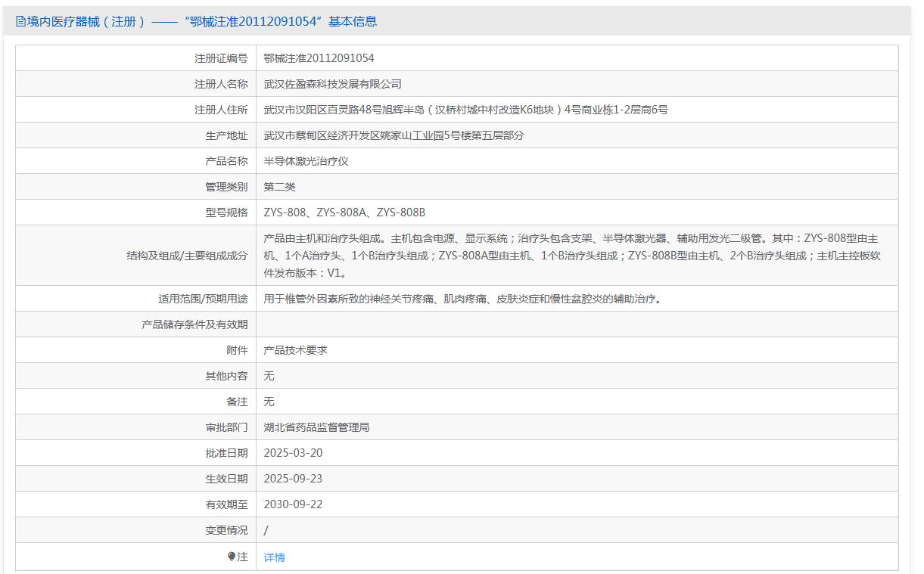The image size is (924, 574).
Task: Select the 其他内容 label cell
Action: click(136, 376)
